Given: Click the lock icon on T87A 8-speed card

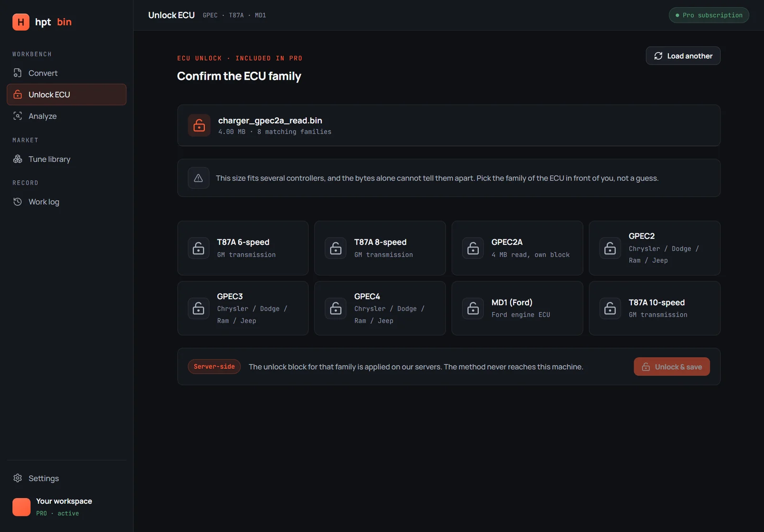Looking at the screenshot, I should [336, 248].
